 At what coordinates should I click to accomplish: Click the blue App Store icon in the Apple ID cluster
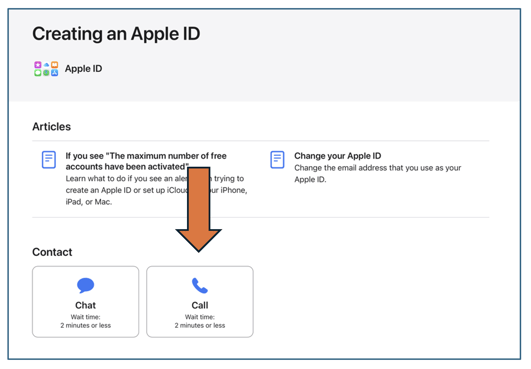[55, 72]
